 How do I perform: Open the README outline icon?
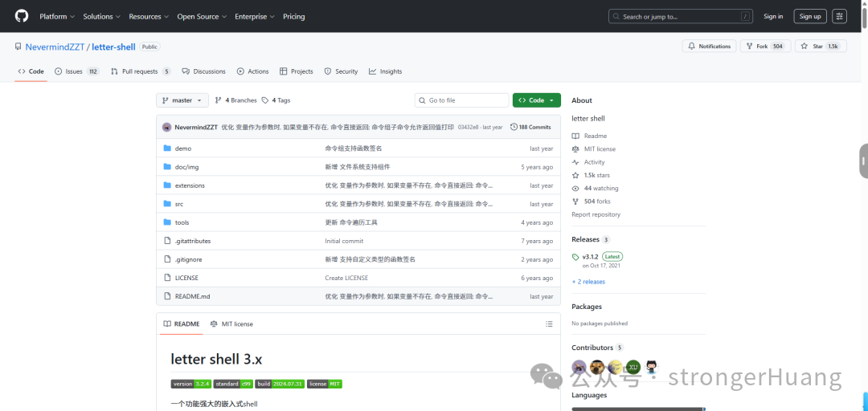click(x=549, y=324)
